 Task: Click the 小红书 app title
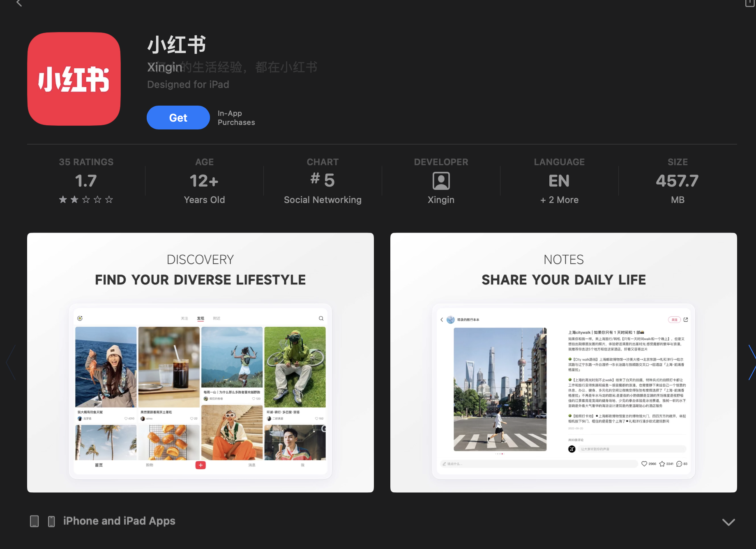pyautogui.click(x=177, y=44)
